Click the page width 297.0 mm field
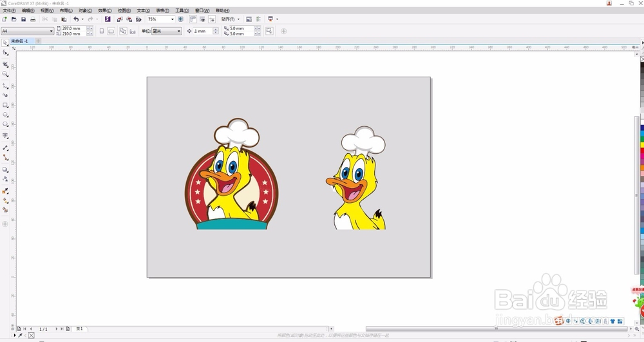The width and height of the screenshot is (644, 342). coord(73,29)
